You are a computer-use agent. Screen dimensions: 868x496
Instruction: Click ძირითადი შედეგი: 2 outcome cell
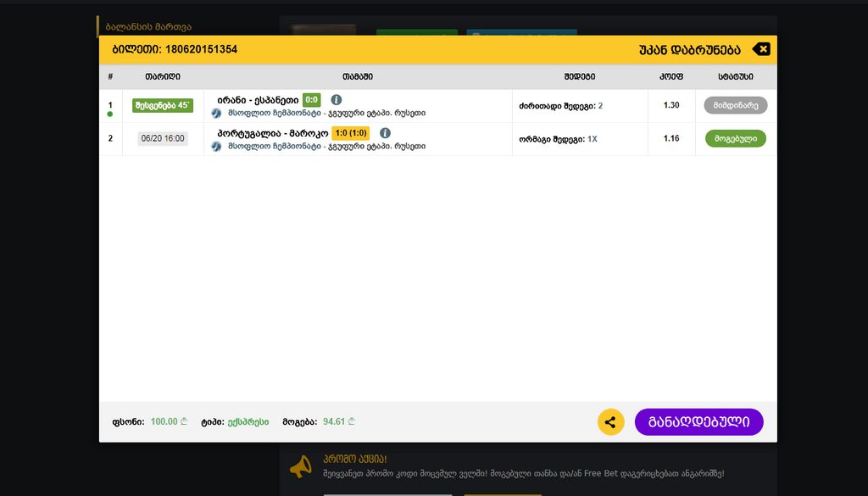(x=561, y=106)
